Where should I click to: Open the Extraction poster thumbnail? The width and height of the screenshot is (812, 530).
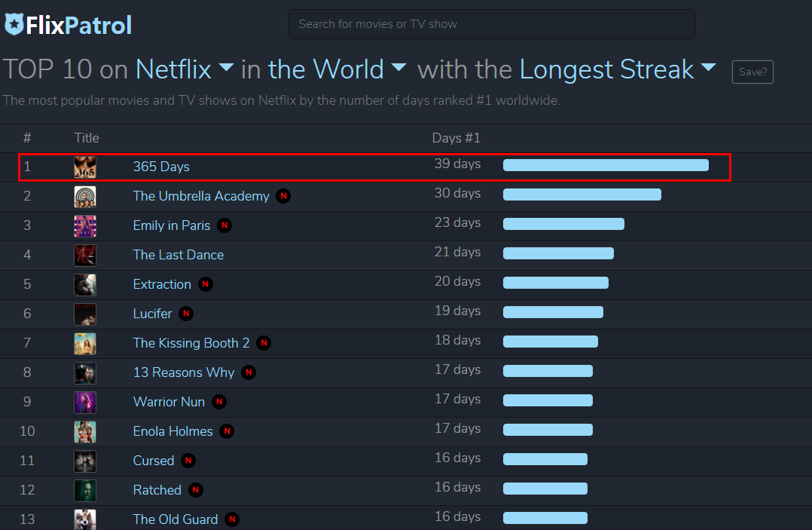85,285
